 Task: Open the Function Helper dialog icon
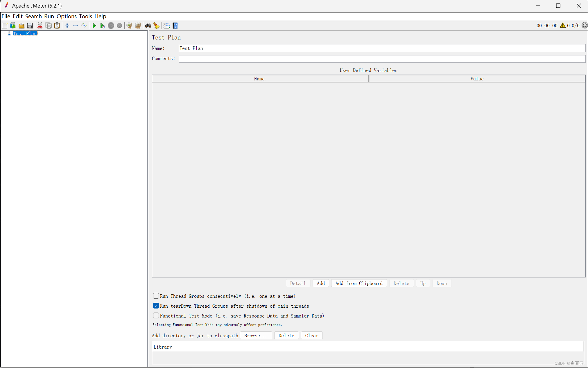pyautogui.click(x=166, y=26)
